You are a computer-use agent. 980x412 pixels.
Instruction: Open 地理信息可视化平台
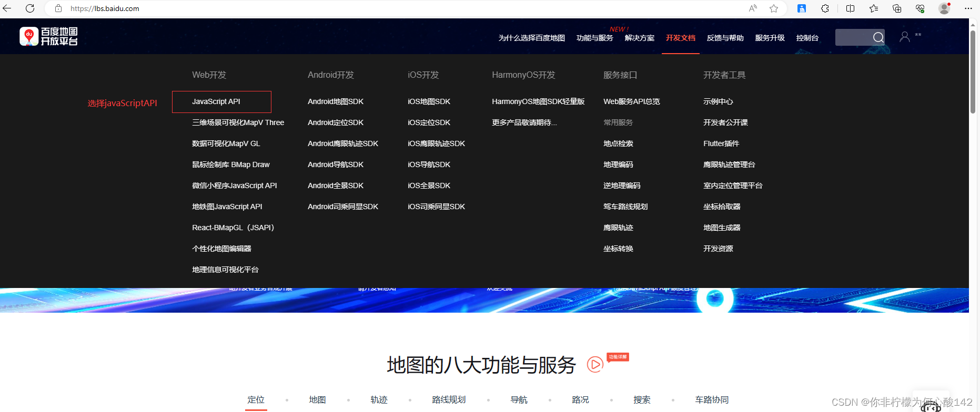(x=225, y=270)
